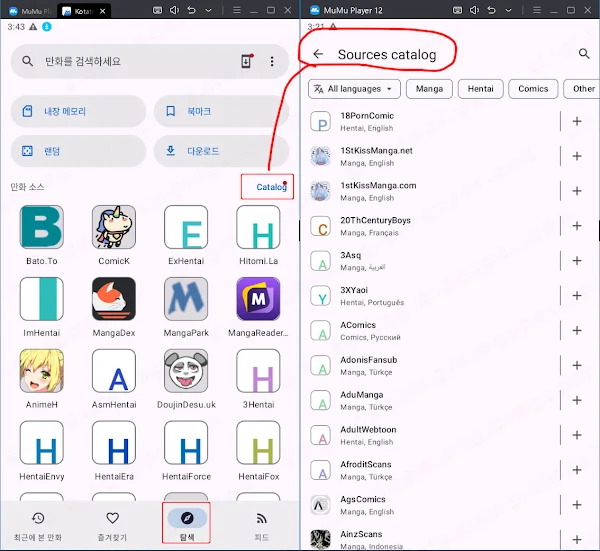Open the ExHentai source tile
600x551 pixels.
tap(186, 227)
